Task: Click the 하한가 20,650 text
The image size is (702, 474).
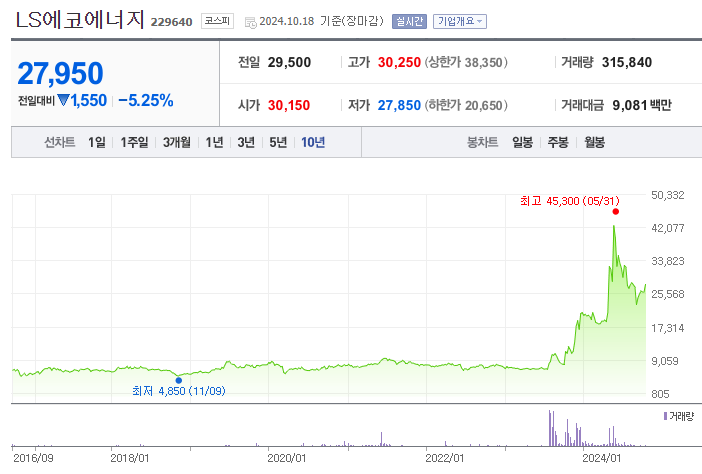Action: click(466, 105)
